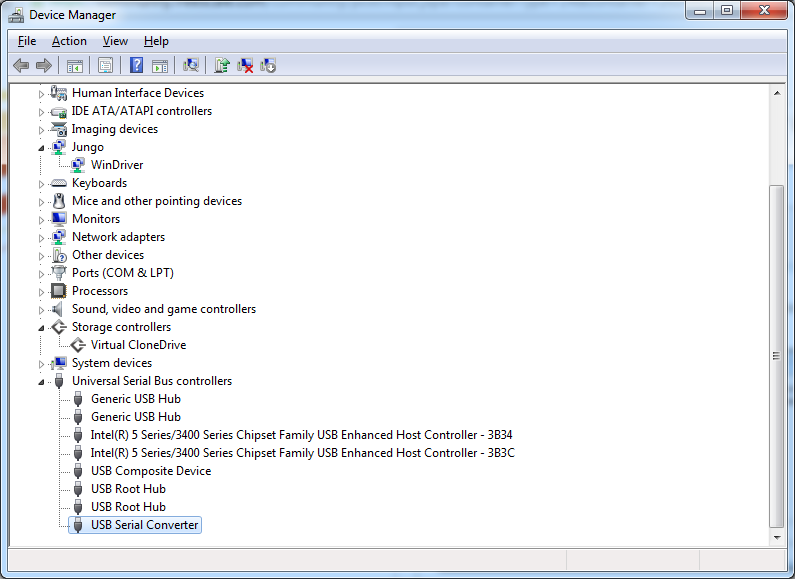Select Intel USB Enhanced Host Controller - 3B3C
This screenshot has height=579, width=795.
[302, 453]
